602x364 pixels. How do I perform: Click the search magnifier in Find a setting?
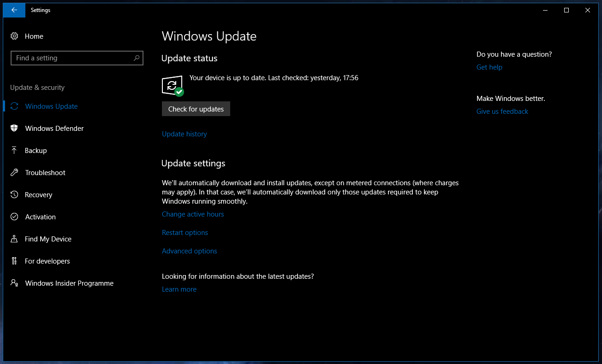tap(137, 58)
